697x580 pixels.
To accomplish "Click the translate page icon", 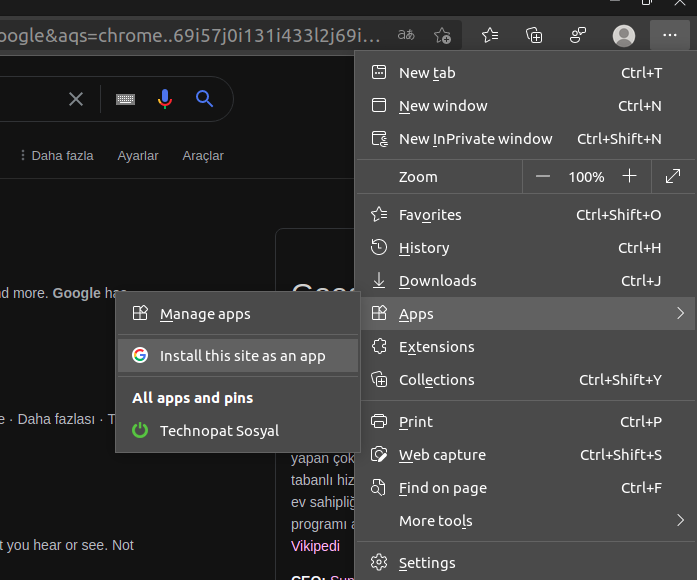I will 406,35.
